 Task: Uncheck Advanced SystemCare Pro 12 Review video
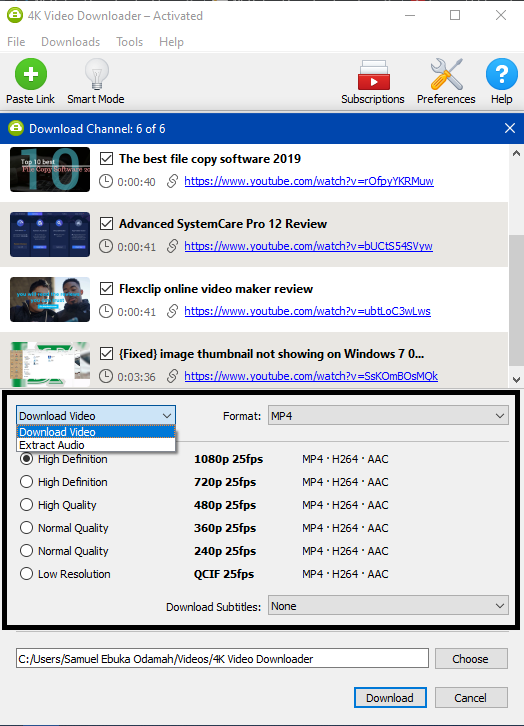(x=106, y=224)
